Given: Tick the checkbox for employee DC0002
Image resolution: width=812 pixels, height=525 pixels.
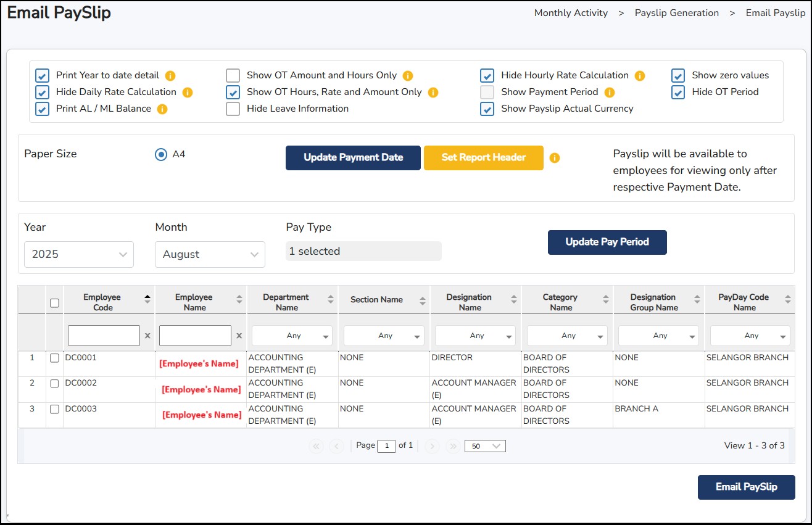Looking at the screenshot, I should click(x=54, y=384).
